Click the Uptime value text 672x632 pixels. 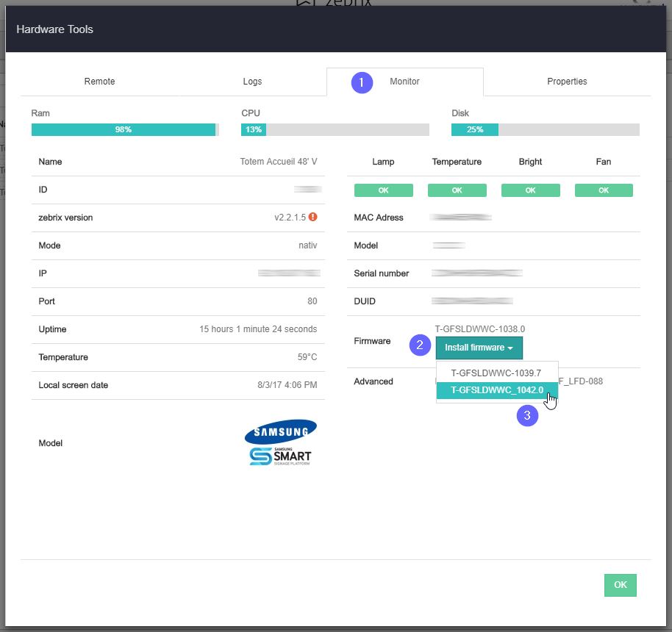258,329
